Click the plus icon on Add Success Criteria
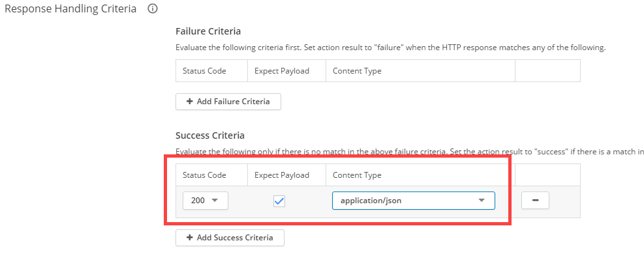Viewport: 644px width, 269px height. pos(190,238)
